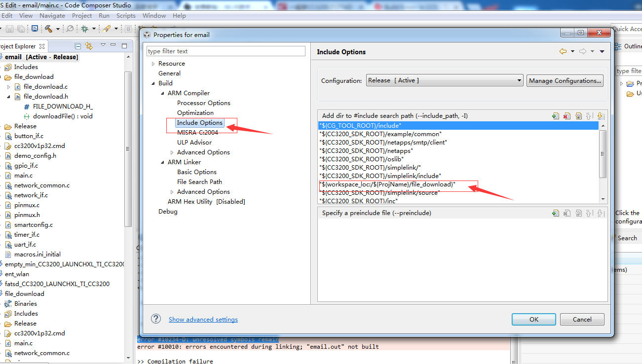Click the forward arrow in properties header
The width and height of the screenshot is (642, 364).
click(x=583, y=51)
